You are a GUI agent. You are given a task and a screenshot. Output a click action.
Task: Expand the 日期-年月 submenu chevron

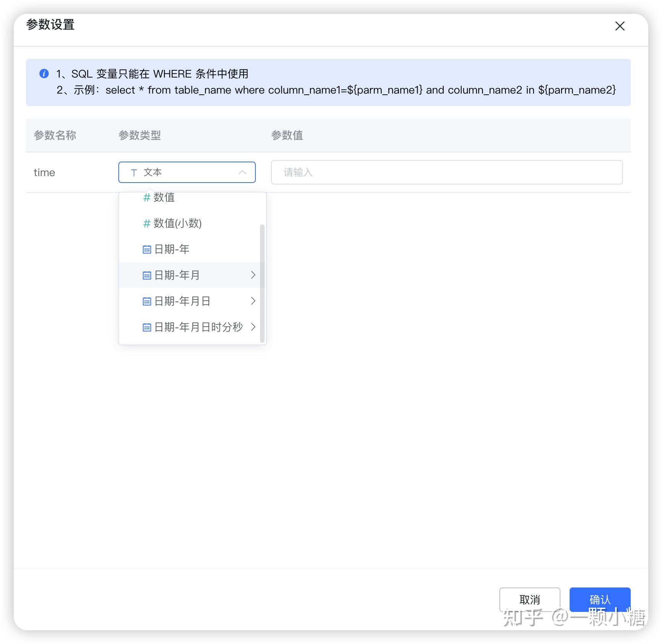point(253,275)
